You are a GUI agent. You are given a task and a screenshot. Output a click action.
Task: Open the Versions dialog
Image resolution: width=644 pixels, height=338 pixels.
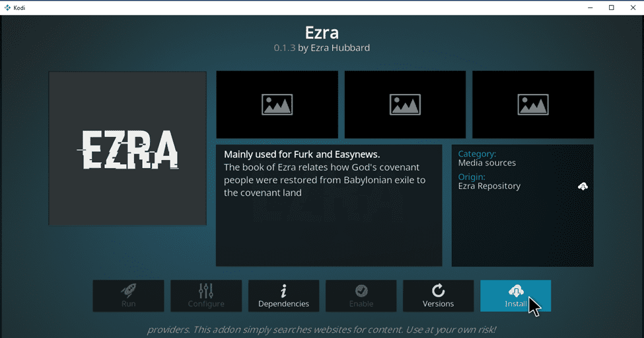[x=438, y=296]
